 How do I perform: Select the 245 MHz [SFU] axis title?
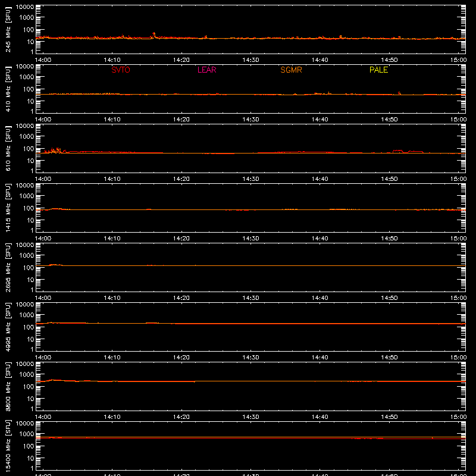click(x=8, y=29)
